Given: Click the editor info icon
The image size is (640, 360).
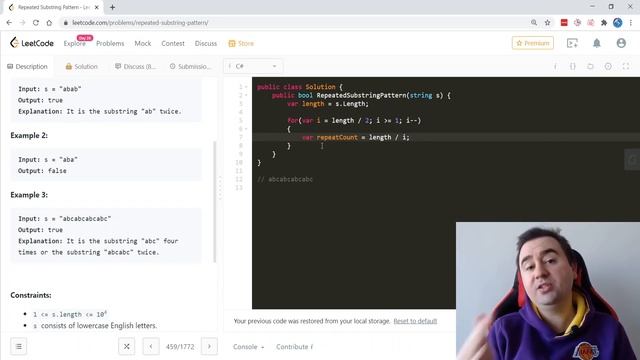Looking at the screenshot, I should click(x=555, y=67).
